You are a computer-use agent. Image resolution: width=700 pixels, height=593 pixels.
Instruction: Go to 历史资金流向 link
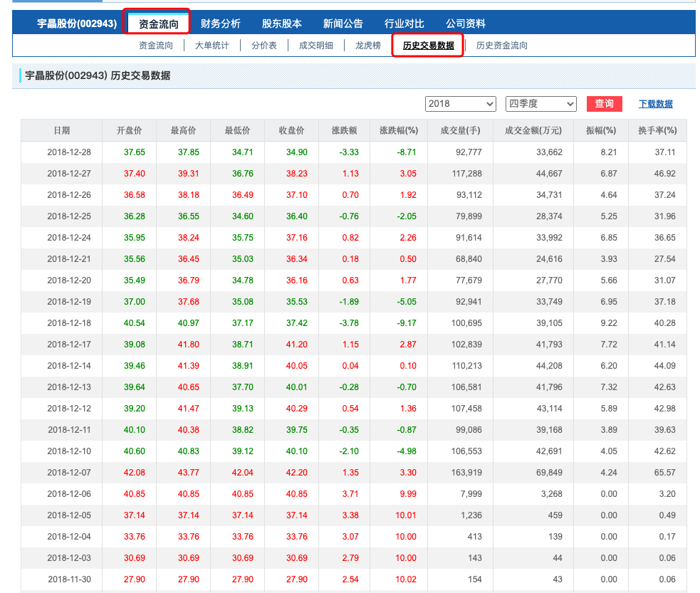501,46
